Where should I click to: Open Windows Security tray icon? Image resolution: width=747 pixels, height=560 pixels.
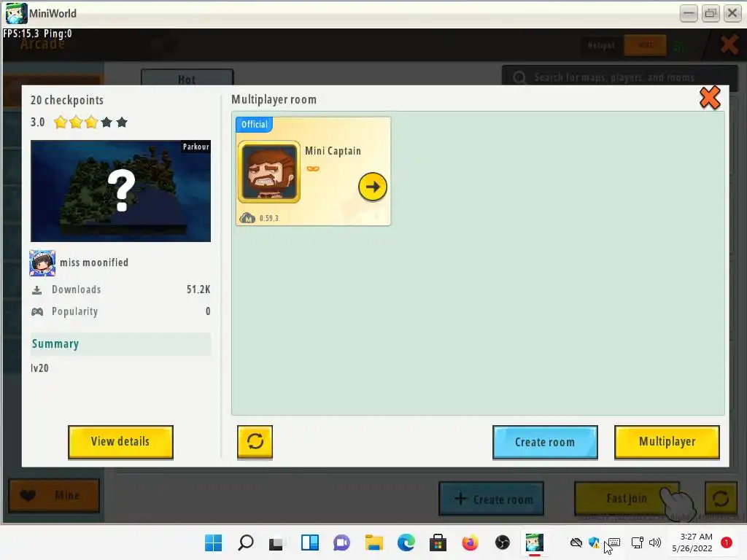pos(594,542)
